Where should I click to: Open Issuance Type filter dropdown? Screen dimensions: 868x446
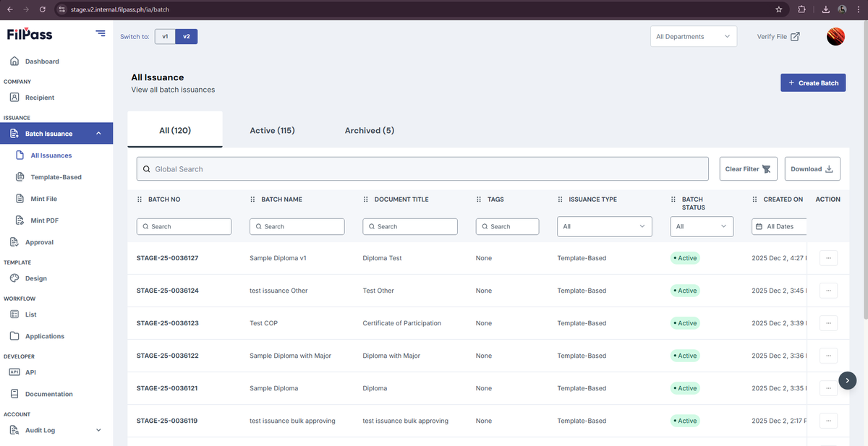tap(605, 226)
